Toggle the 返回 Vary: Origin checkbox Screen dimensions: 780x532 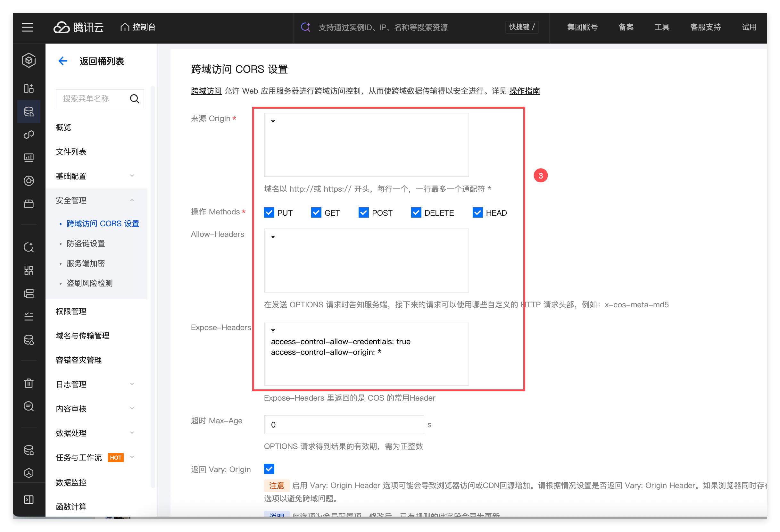269,469
